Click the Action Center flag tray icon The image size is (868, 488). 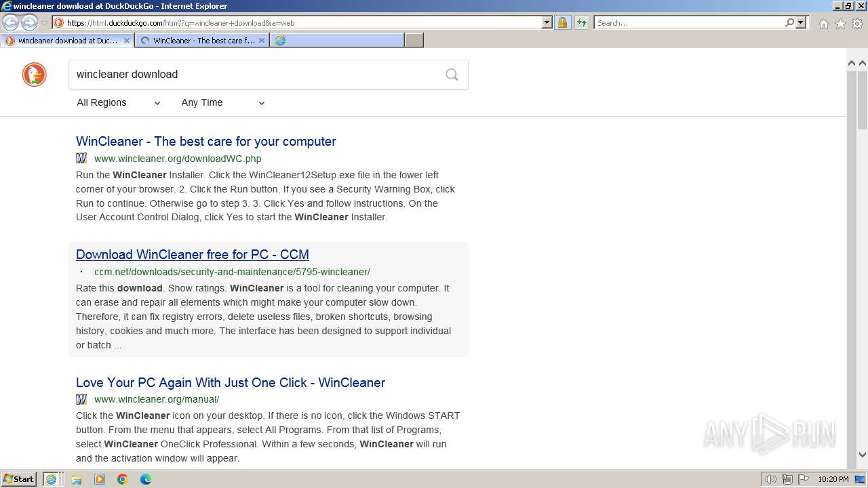point(804,479)
